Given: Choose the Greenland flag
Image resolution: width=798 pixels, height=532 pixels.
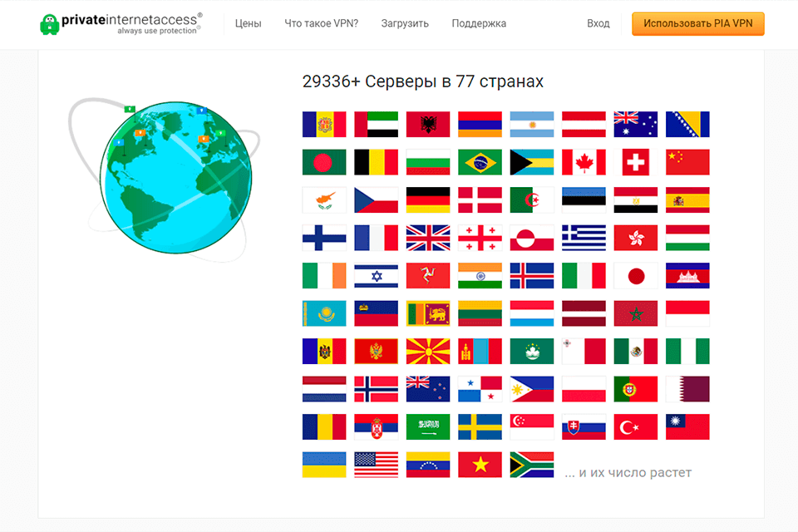Looking at the screenshot, I should (532, 238).
